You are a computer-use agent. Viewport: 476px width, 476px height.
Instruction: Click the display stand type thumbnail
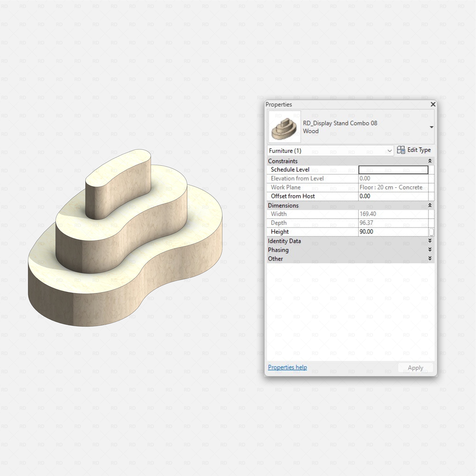[285, 127]
